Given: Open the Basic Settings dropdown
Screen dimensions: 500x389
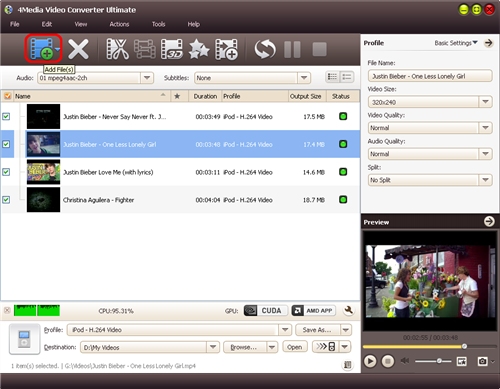Looking at the screenshot, I should 456,43.
